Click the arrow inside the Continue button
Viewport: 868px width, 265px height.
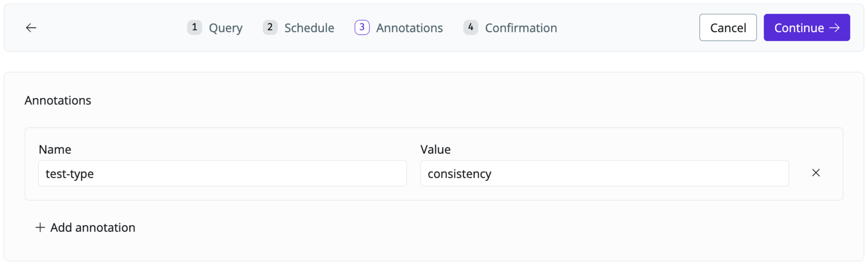tap(835, 28)
